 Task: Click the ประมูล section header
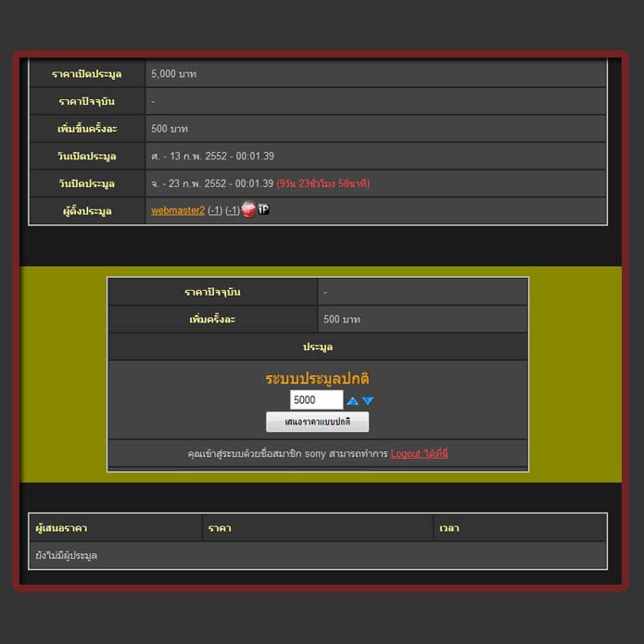pos(318,347)
